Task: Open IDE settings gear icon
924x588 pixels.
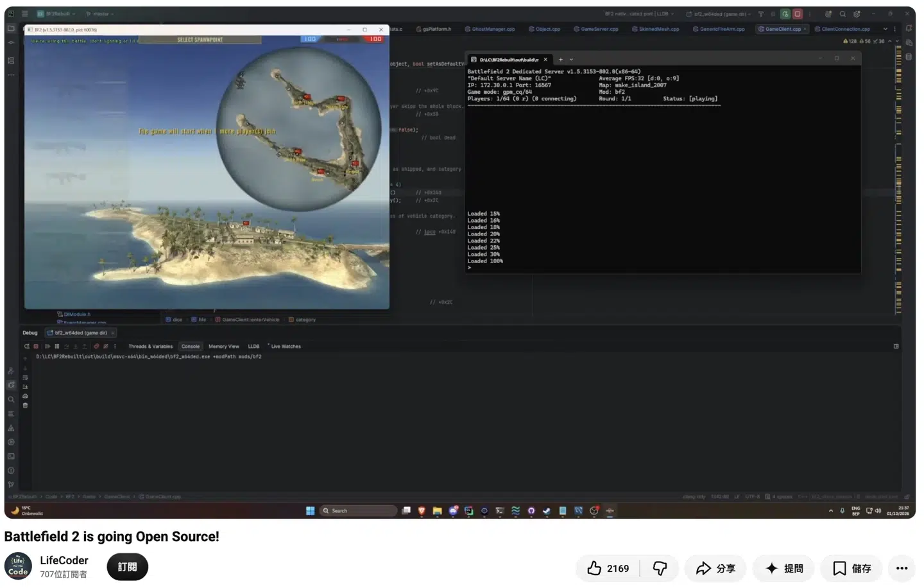Action: point(857,13)
